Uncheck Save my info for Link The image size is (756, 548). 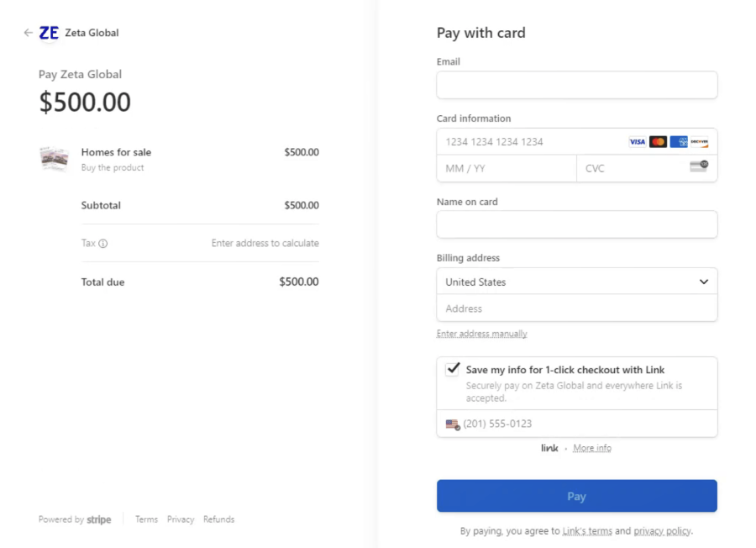click(x=453, y=369)
